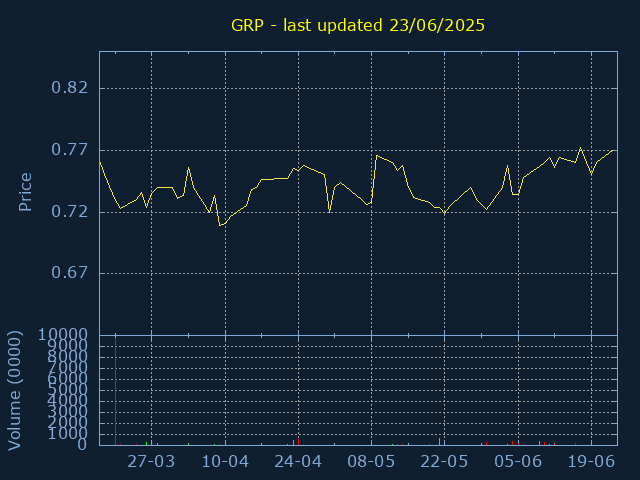Click the 27-03 date label
Viewport: 640px width, 480px height.
tap(151, 462)
